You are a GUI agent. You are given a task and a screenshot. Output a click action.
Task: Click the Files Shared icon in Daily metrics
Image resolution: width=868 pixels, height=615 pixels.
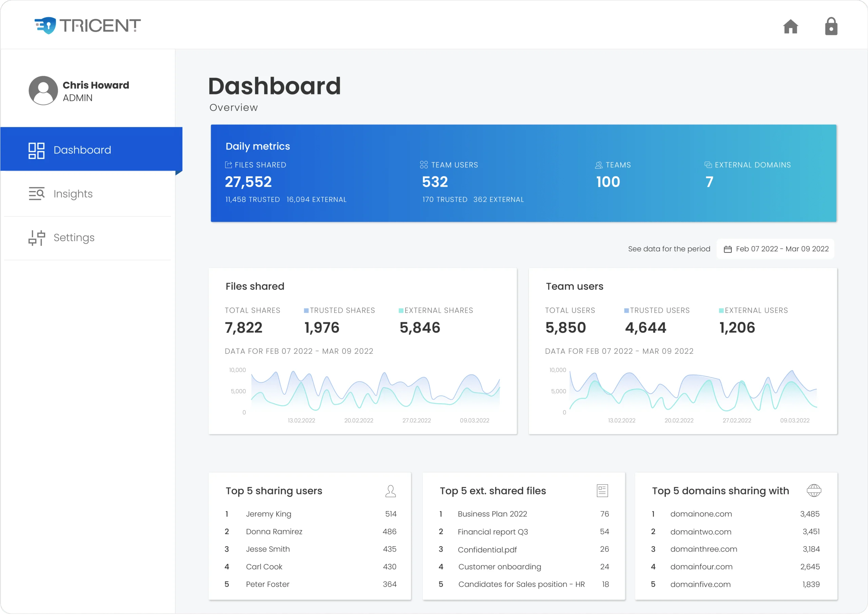229,165
